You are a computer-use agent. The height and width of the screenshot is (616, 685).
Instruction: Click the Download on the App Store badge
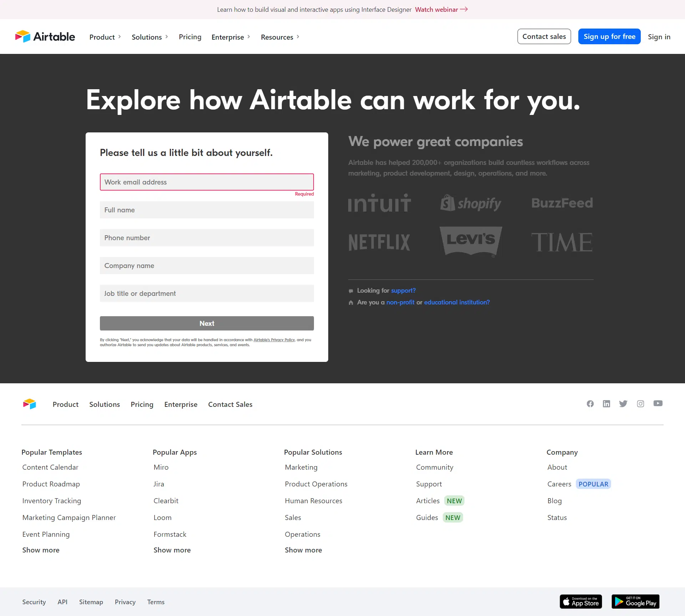coord(581,602)
